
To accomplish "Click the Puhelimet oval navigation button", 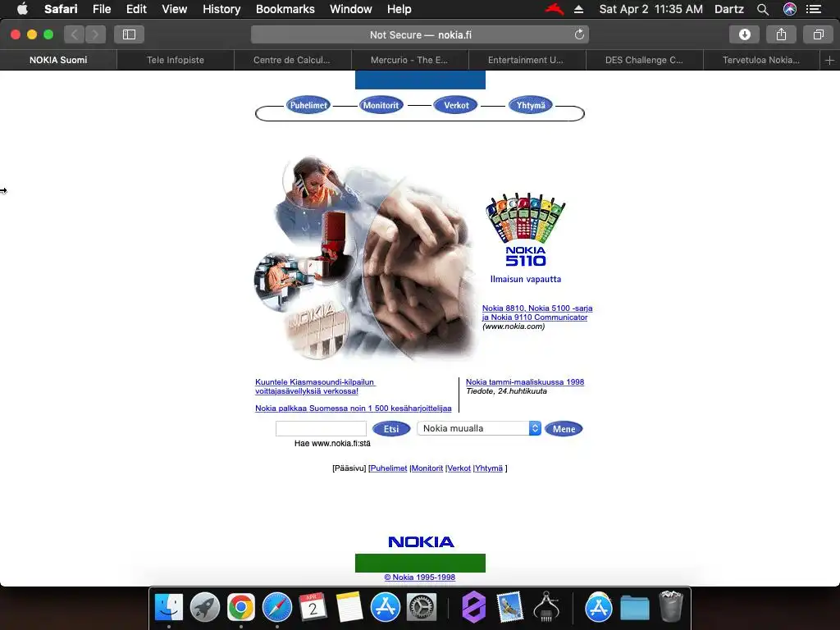I will (x=308, y=105).
